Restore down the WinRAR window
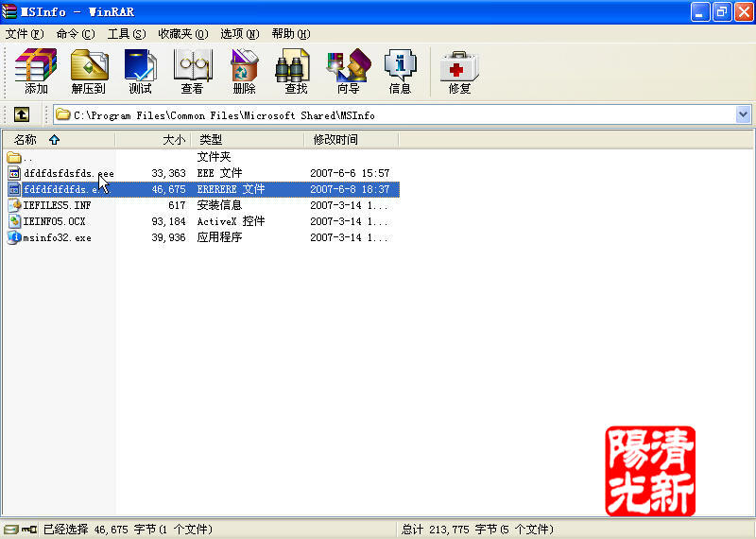Screen dimensions: 756x539 tap(722, 11)
